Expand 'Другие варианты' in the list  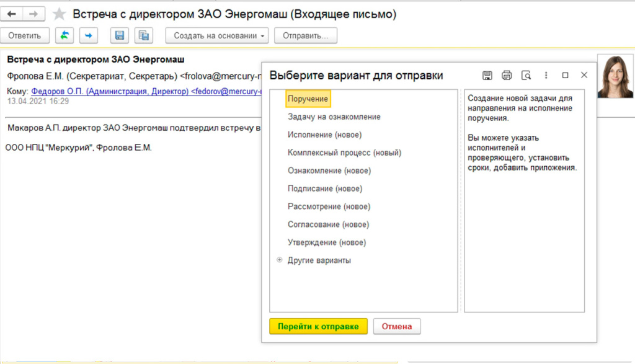pyautogui.click(x=319, y=260)
